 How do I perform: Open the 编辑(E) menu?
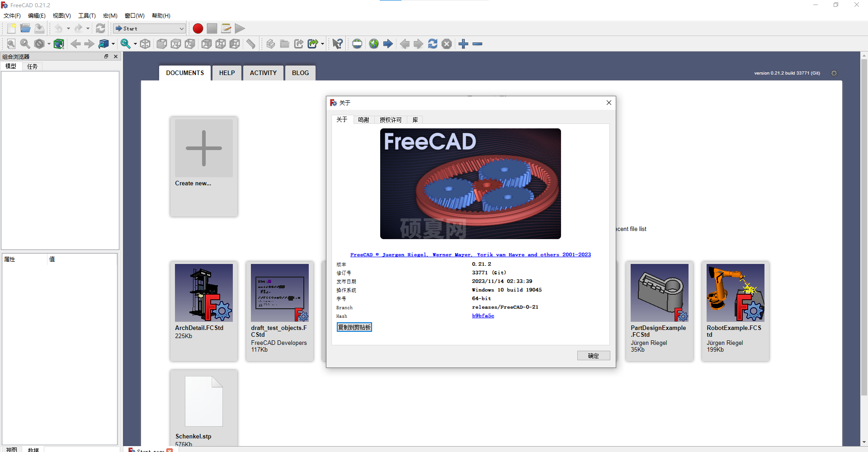(x=37, y=16)
